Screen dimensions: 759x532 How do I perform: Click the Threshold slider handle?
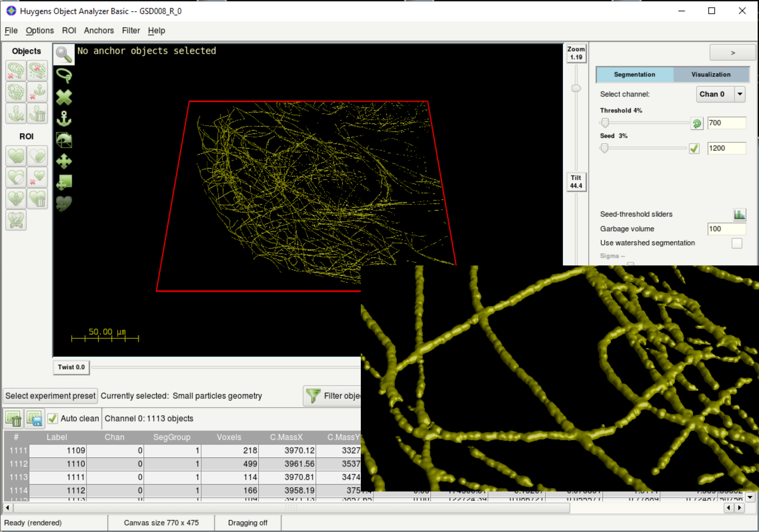click(x=605, y=123)
